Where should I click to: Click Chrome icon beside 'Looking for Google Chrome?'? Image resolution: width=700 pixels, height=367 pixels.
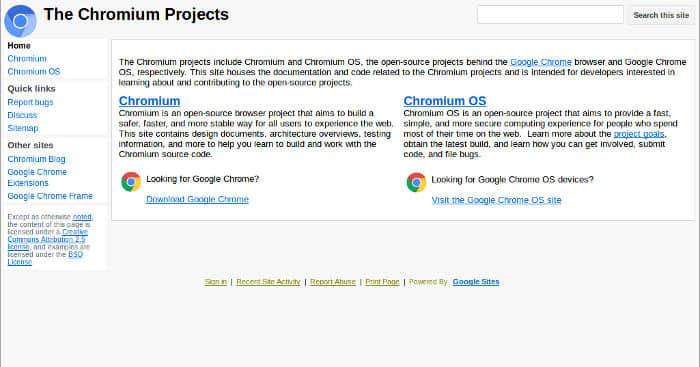131,182
